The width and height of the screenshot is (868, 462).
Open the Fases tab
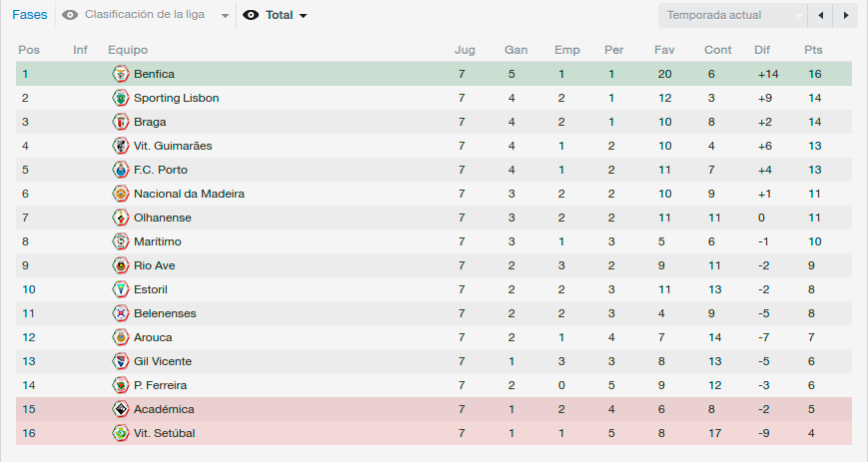coord(30,15)
